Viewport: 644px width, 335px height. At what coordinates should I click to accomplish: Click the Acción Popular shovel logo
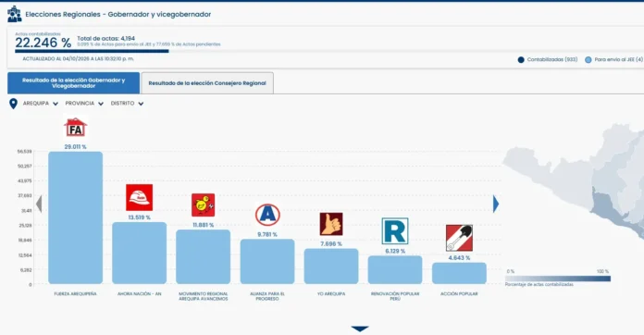click(459, 238)
